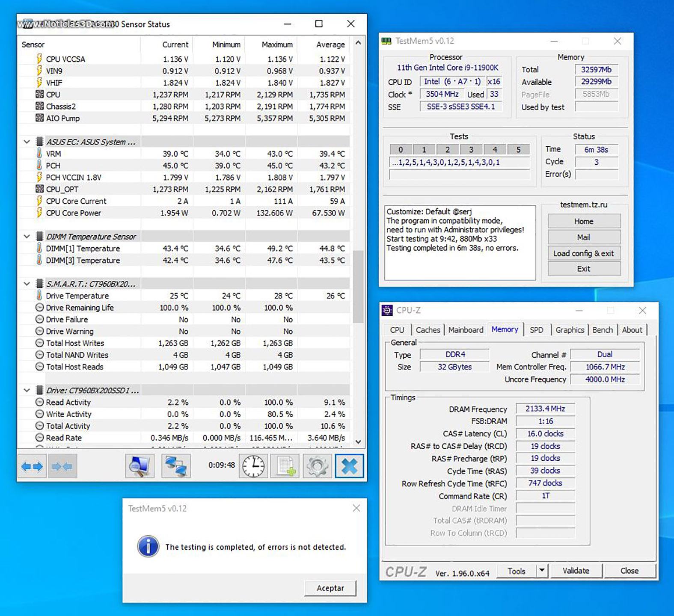Click the CPU Core Power bolt icon
674x616 pixels.
point(39,213)
